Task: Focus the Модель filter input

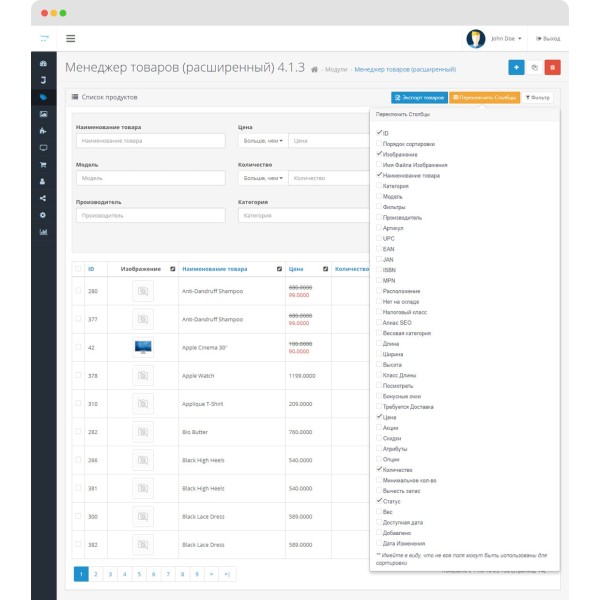Action: click(150, 178)
